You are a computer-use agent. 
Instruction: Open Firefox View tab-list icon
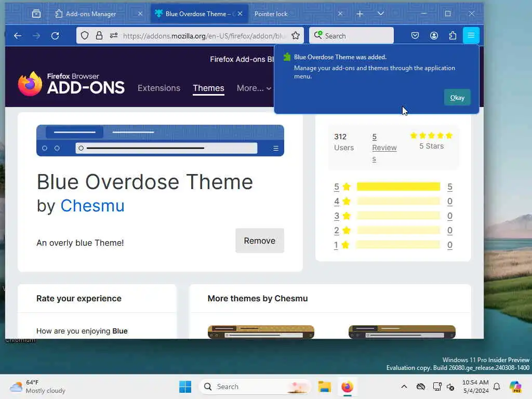pyautogui.click(x=36, y=14)
